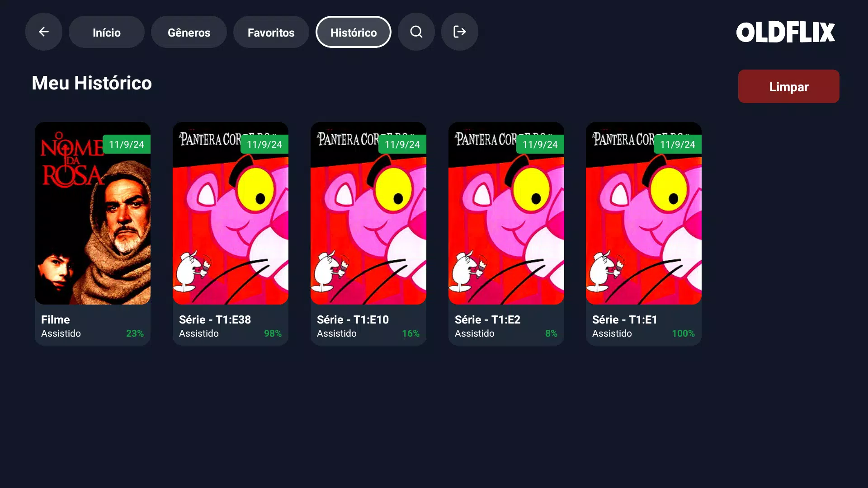Clear history with the Limpar button

[789, 86]
